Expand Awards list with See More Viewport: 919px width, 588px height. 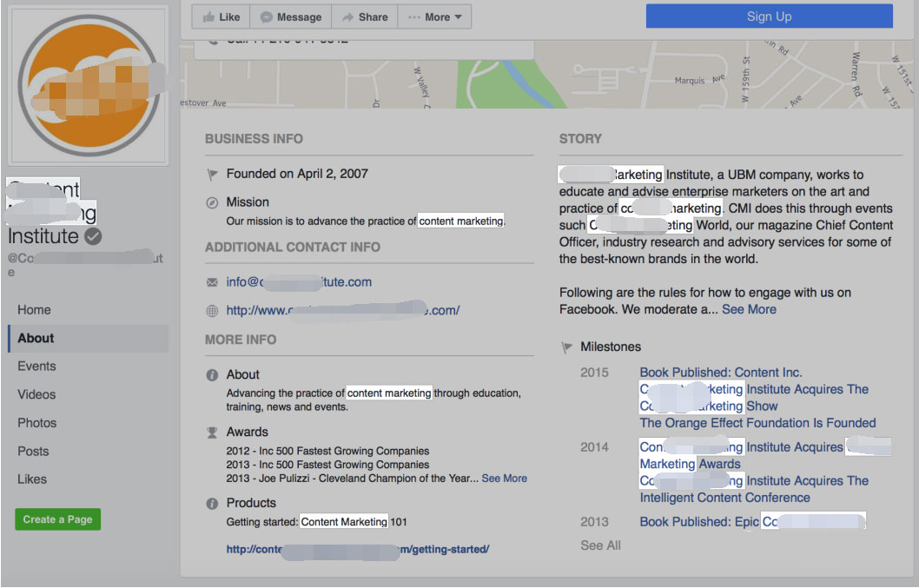504,479
